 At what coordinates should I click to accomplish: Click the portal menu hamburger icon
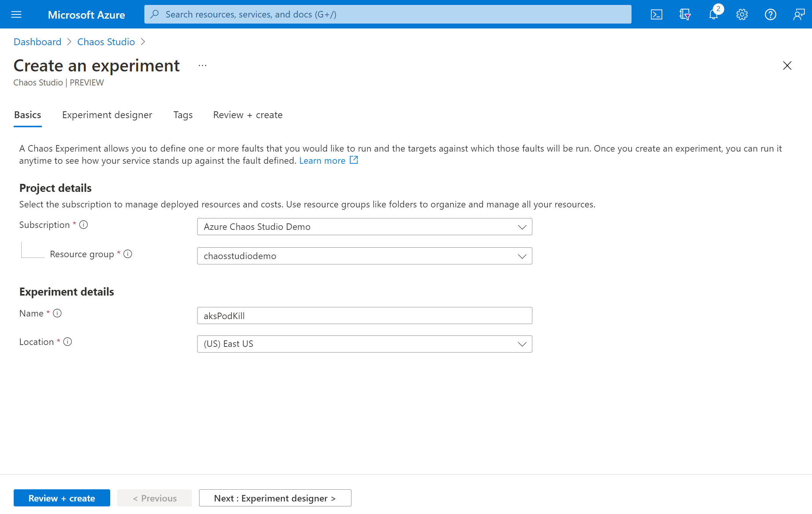(x=17, y=14)
